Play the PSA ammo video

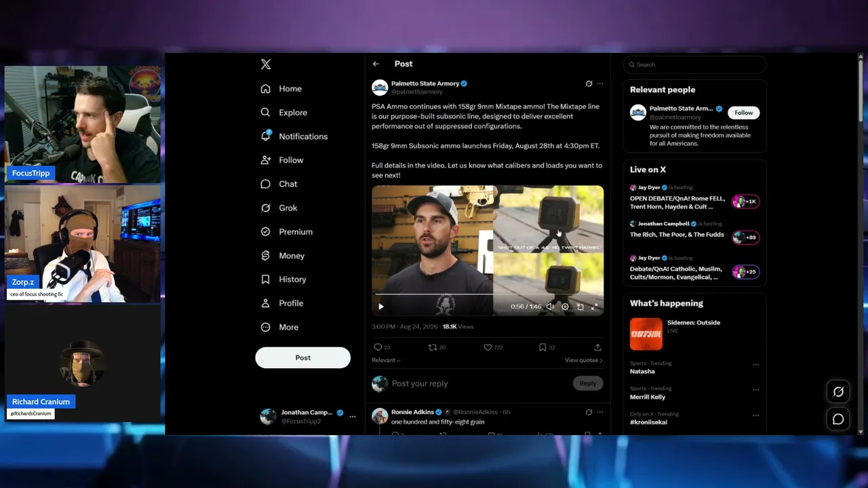click(381, 306)
